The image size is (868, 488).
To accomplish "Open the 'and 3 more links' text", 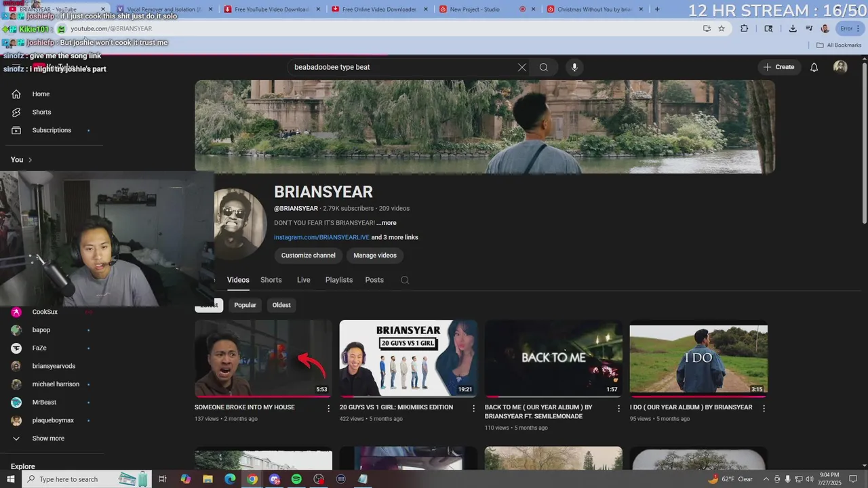I will [x=395, y=237].
